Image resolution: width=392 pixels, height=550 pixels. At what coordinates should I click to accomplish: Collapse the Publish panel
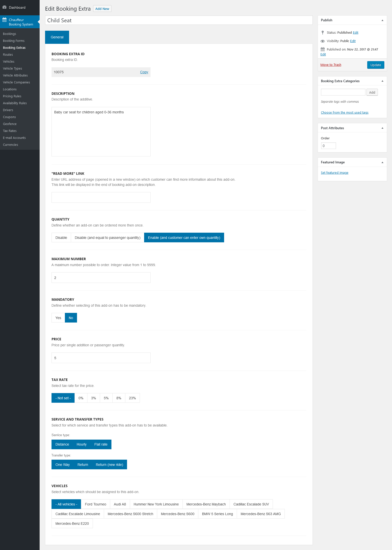382,20
